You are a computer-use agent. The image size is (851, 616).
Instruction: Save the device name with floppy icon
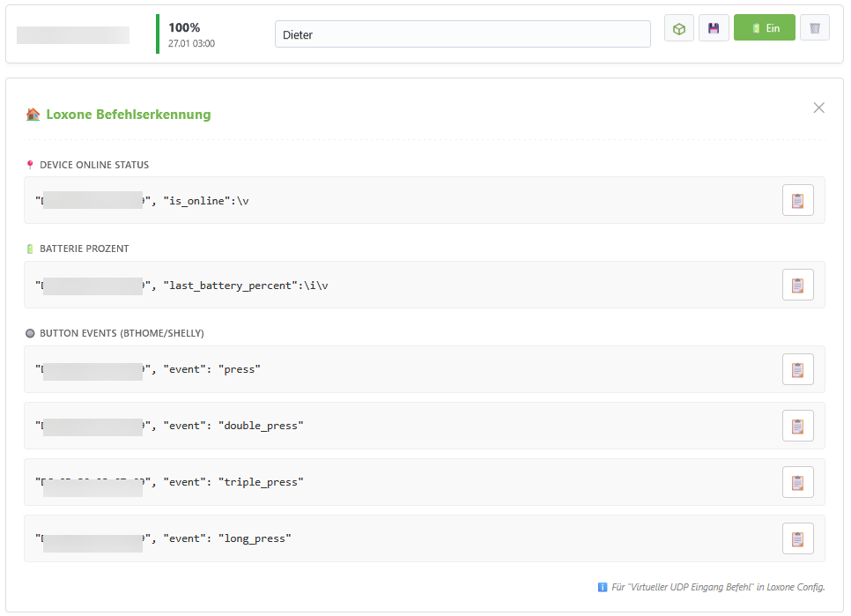click(714, 28)
